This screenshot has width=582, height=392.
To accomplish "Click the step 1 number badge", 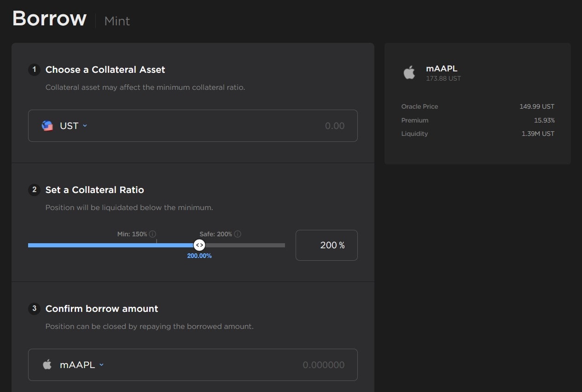I will [34, 70].
